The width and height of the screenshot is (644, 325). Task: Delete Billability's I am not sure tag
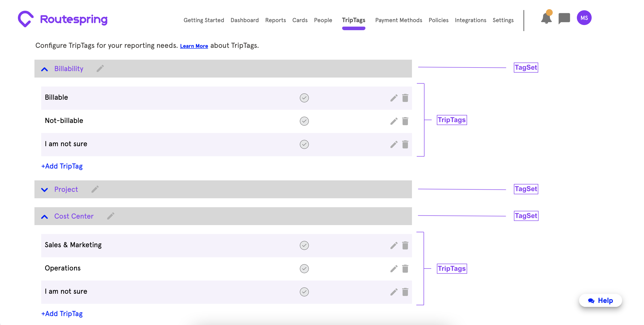click(x=405, y=144)
